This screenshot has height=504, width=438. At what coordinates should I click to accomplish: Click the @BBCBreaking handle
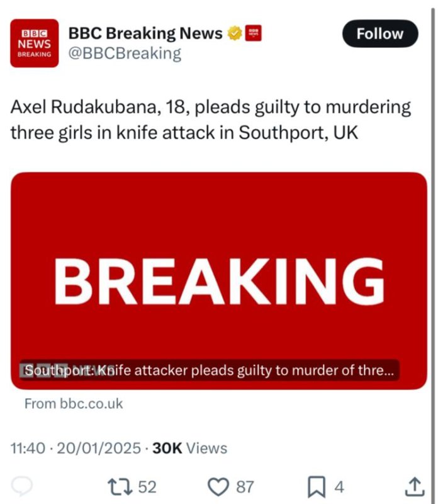tap(124, 54)
